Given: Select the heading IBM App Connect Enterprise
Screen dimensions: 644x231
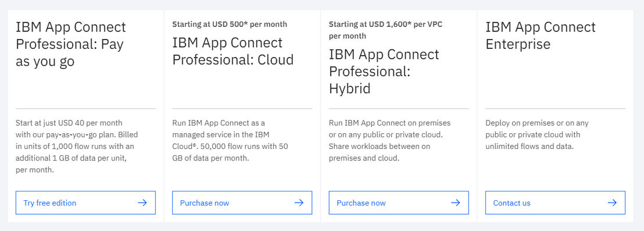Looking at the screenshot, I should [541, 35].
